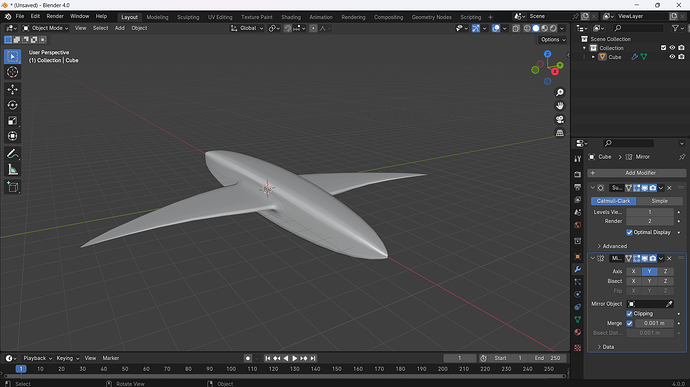
Task: Switch perspective/orthographic grid icon
Action: 560,133
